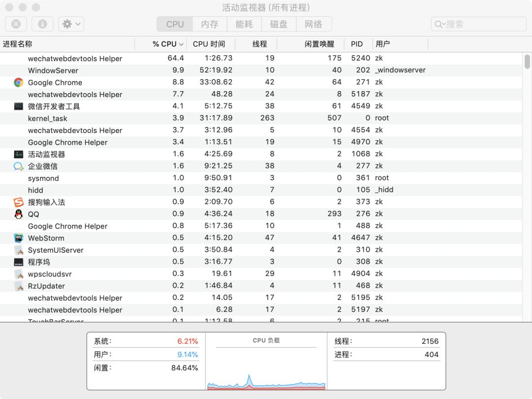Click the 企业微信 process name
This screenshot has height=399, width=532.
click(x=43, y=166)
